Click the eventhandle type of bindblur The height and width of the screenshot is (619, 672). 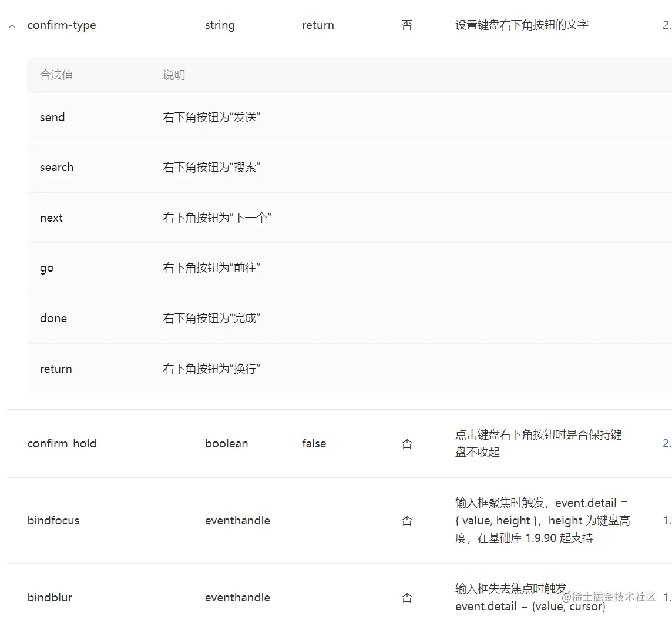coord(237,598)
